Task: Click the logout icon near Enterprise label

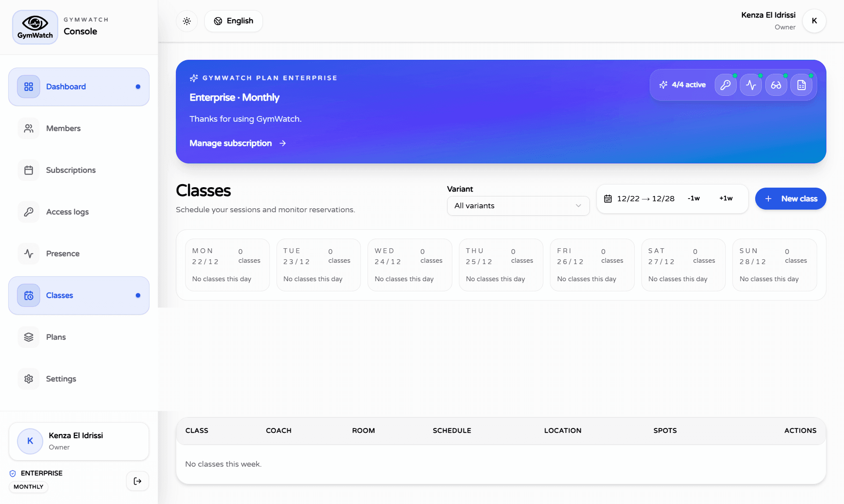Action: click(x=137, y=481)
